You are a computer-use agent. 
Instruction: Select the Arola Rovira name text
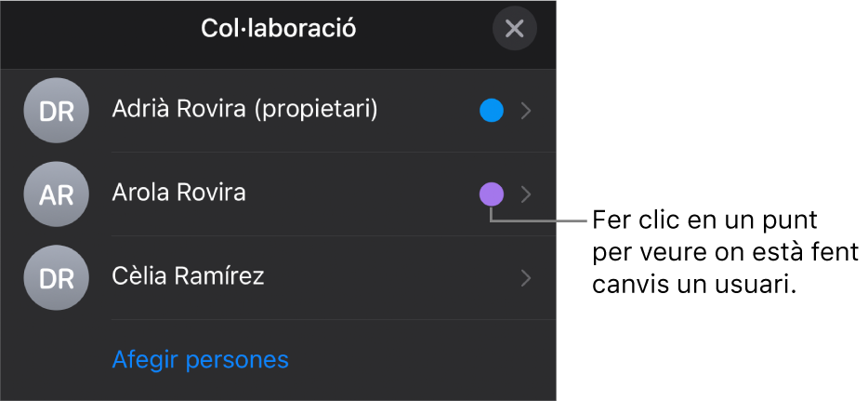[178, 193]
